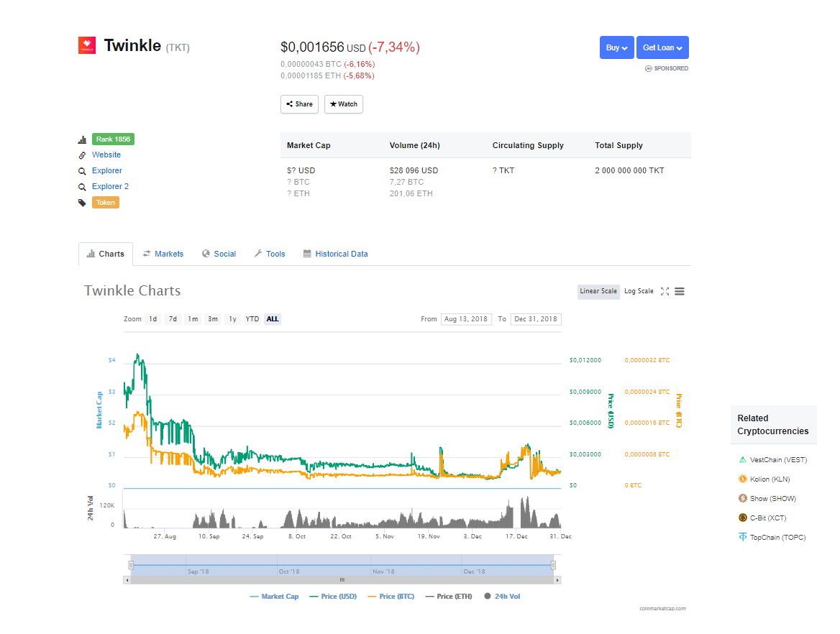
Task: Click the Sponsored badge icon
Action: click(648, 68)
